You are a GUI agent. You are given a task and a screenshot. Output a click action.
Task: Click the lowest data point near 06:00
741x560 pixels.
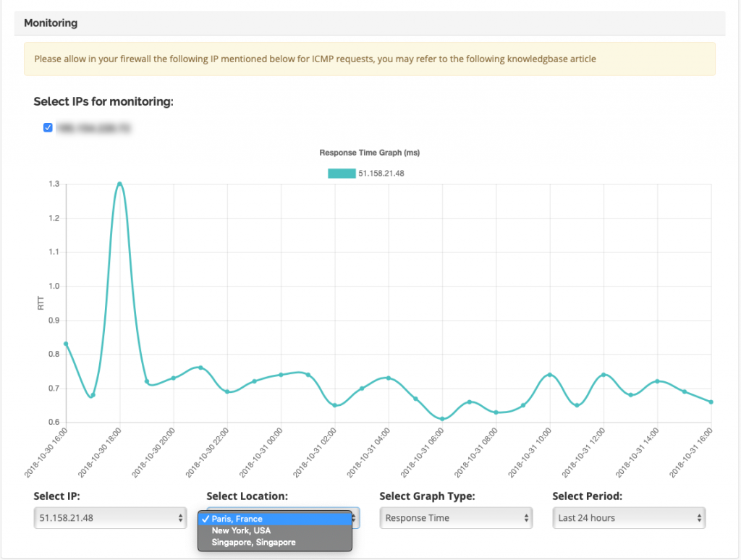[x=442, y=419]
